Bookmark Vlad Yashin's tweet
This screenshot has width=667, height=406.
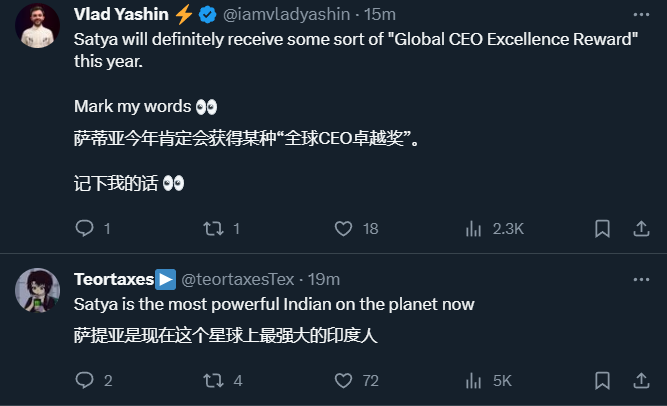pos(602,228)
